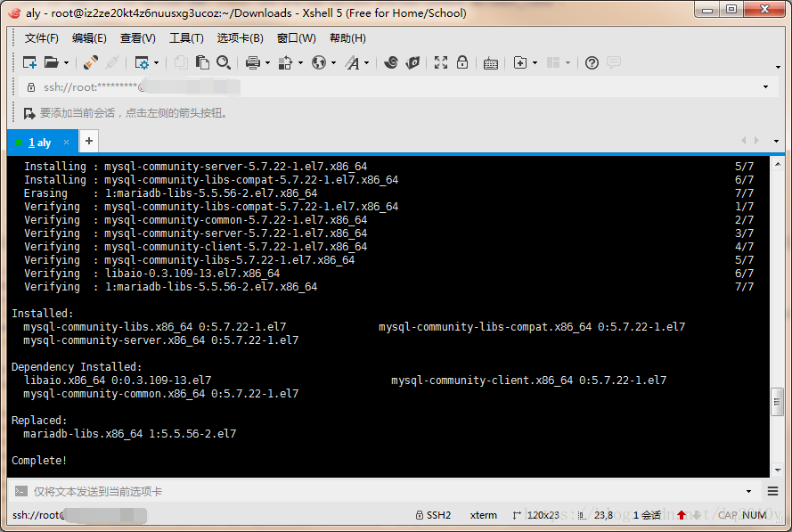Expand the Open session dropdown arrow
792x532 pixels.
(x=66, y=62)
